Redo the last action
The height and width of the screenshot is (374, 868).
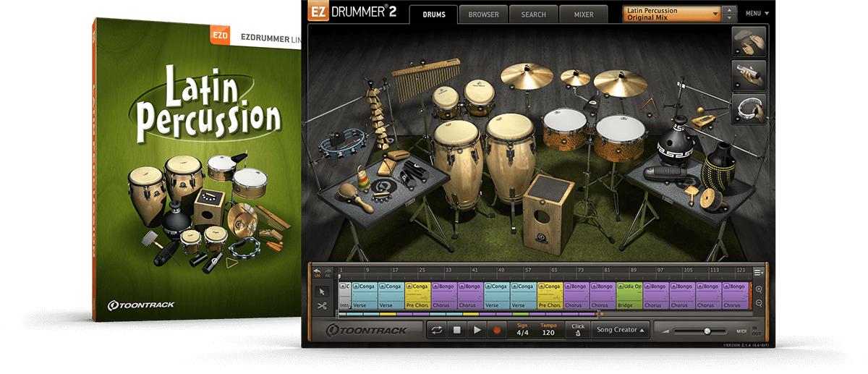pyautogui.click(x=326, y=273)
